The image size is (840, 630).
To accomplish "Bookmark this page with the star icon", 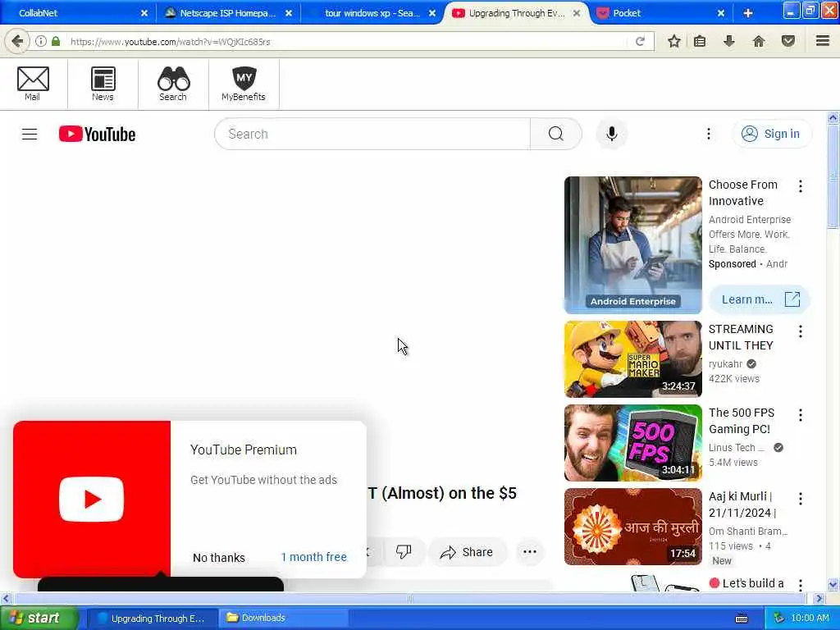I will 674,41.
